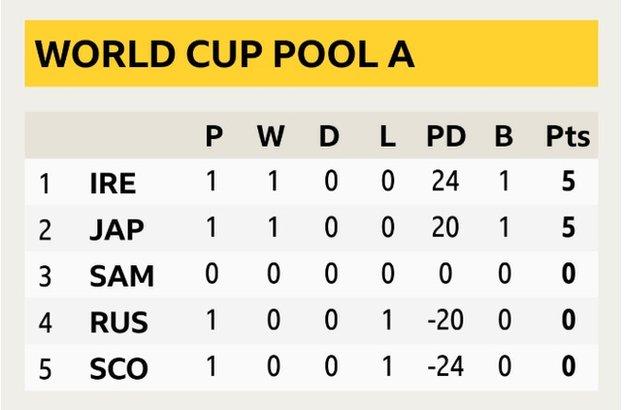This screenshot has height=410, width=624.
Task: Click the W column header
Action: 270,138
